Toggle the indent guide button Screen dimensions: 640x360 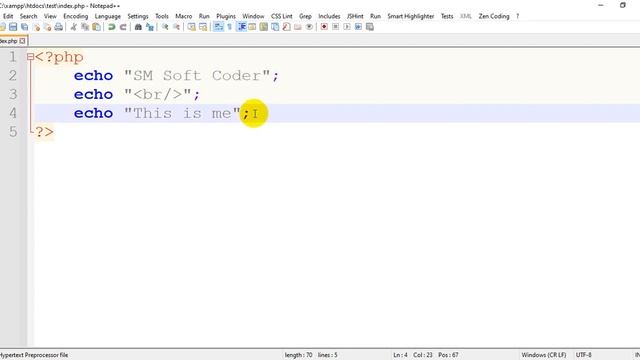[241, 27]
